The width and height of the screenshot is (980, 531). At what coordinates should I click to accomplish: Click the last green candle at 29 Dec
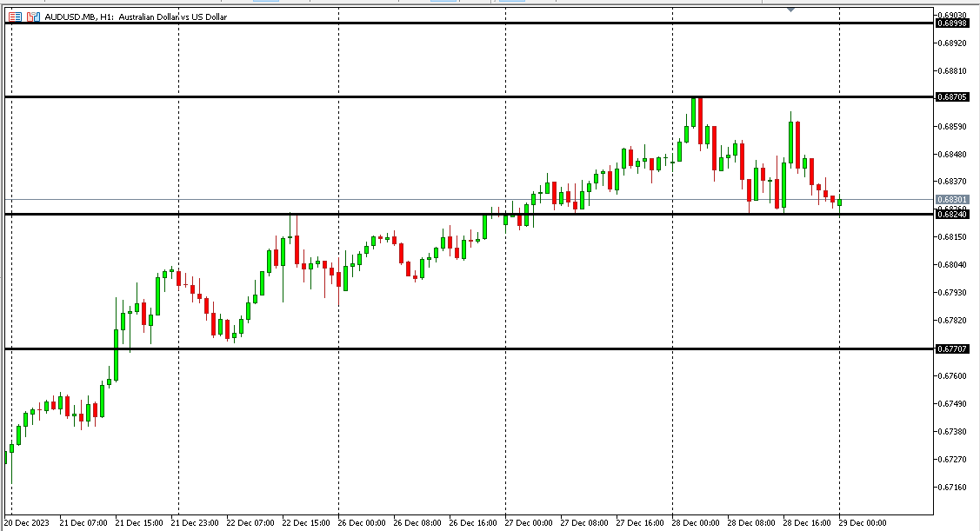(x=839, y=202)
